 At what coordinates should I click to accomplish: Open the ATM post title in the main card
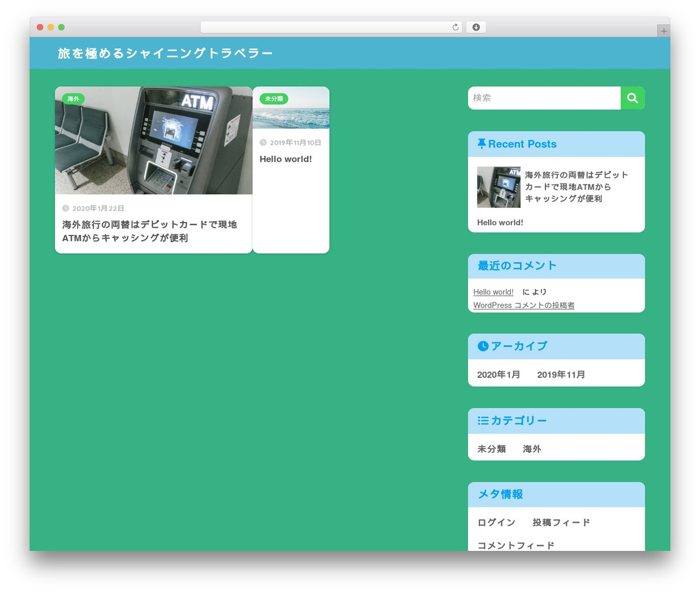tap(149, 231)
